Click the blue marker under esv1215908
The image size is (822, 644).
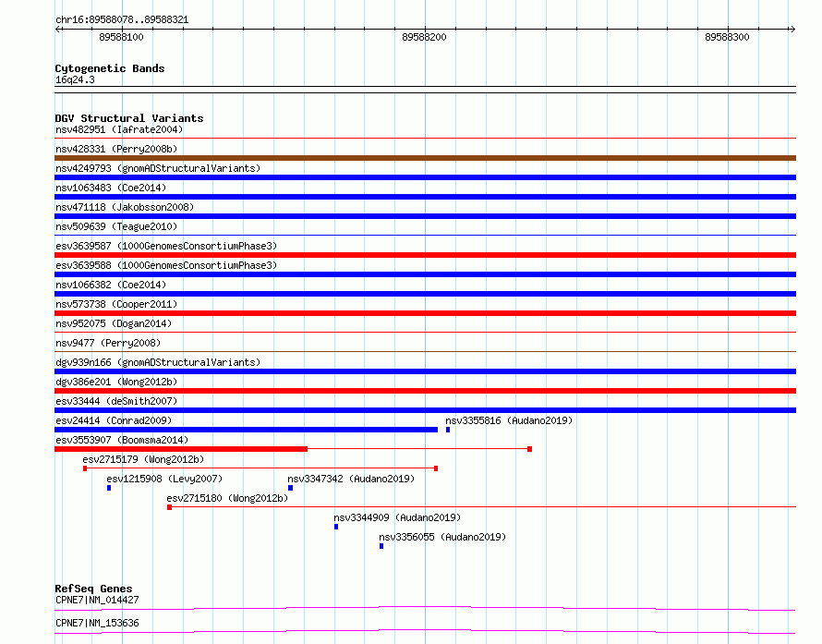109,488
